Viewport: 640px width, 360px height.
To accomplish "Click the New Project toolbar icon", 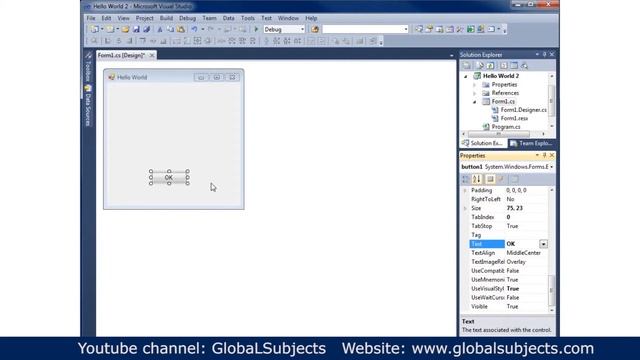I will [95, 29].
